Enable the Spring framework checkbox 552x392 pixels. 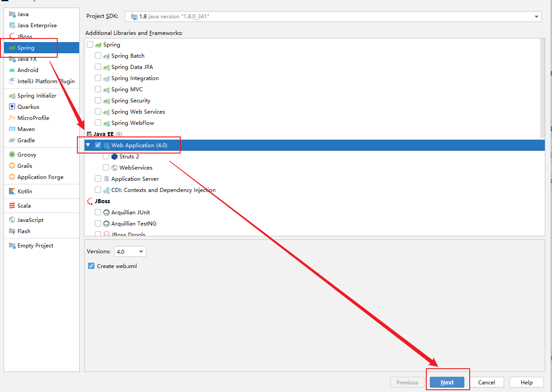90,45
